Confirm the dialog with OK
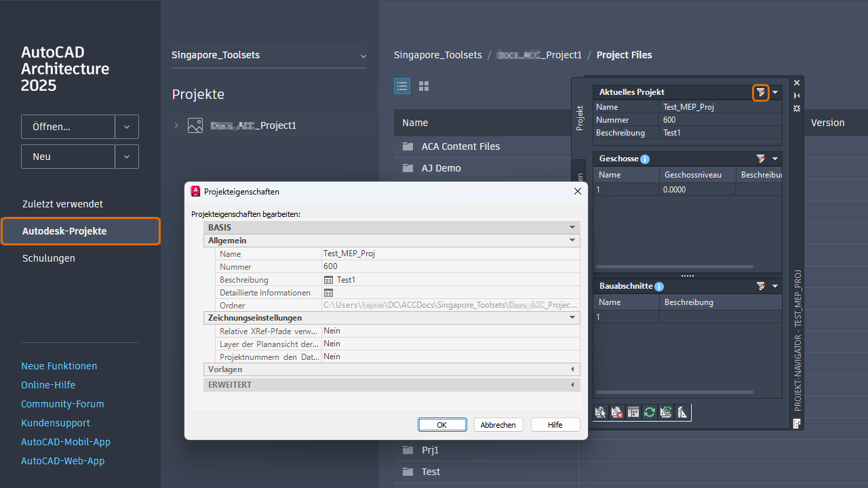 (442, 425)
